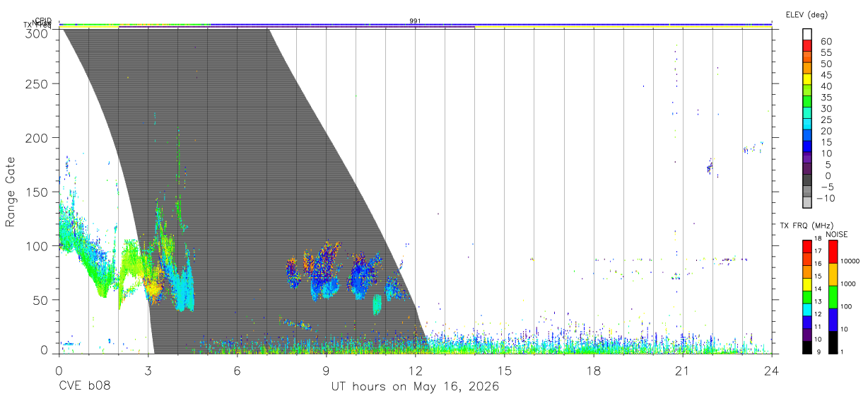Click the black bottom swatch of TX FRQ bar
This screenshot has width=868, height=401.
coord(807,347)
